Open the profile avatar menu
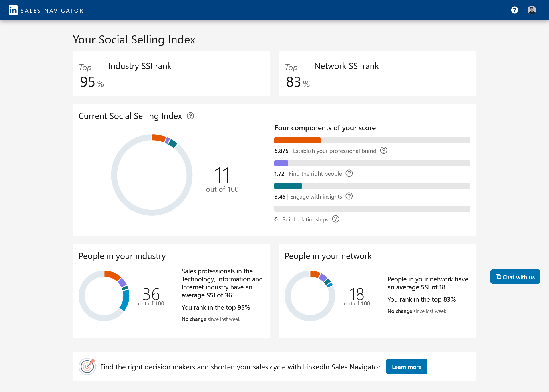The image size is (549, 392). click(x=532, y=10)
